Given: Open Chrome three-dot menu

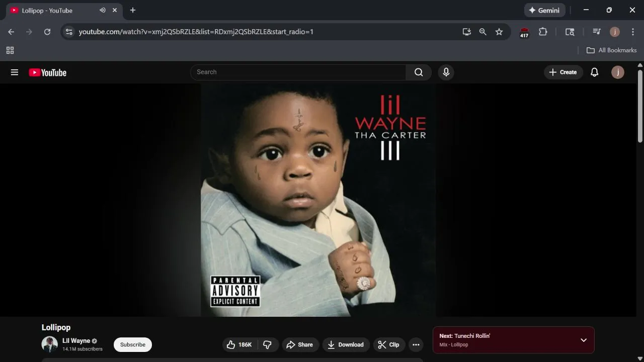Looking at the screenshot, I should pyautogui.click(x=633, y=32).
